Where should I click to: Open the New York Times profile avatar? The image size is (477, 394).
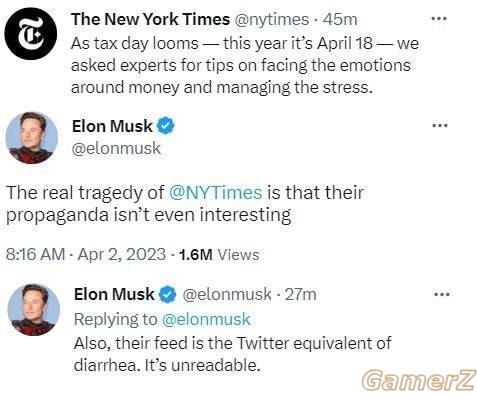pyautogui.click(x=31, y=34)
